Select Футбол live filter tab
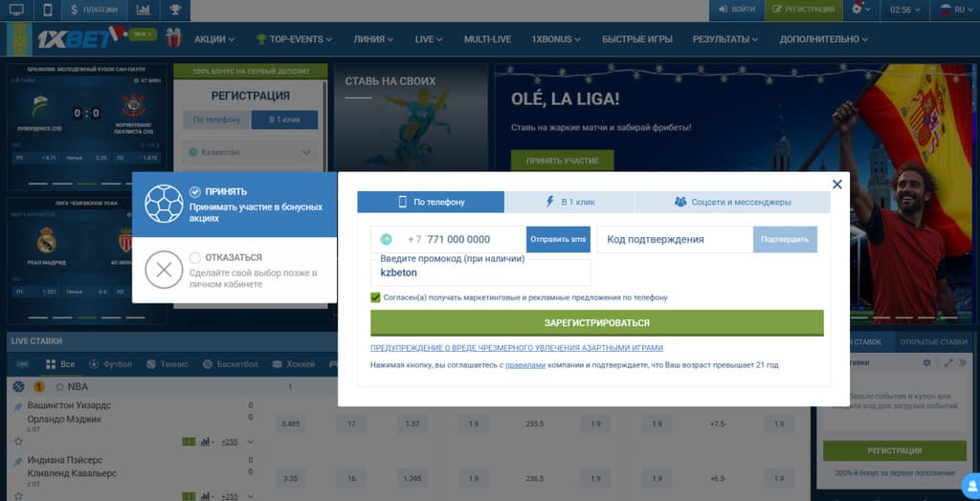 [x=110, y=364]
